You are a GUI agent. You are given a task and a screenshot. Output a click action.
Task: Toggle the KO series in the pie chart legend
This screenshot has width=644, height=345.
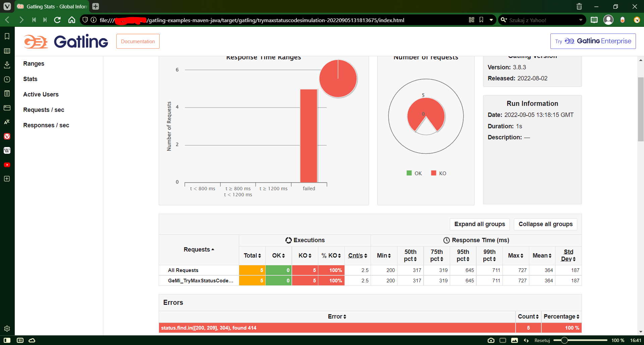439,173
